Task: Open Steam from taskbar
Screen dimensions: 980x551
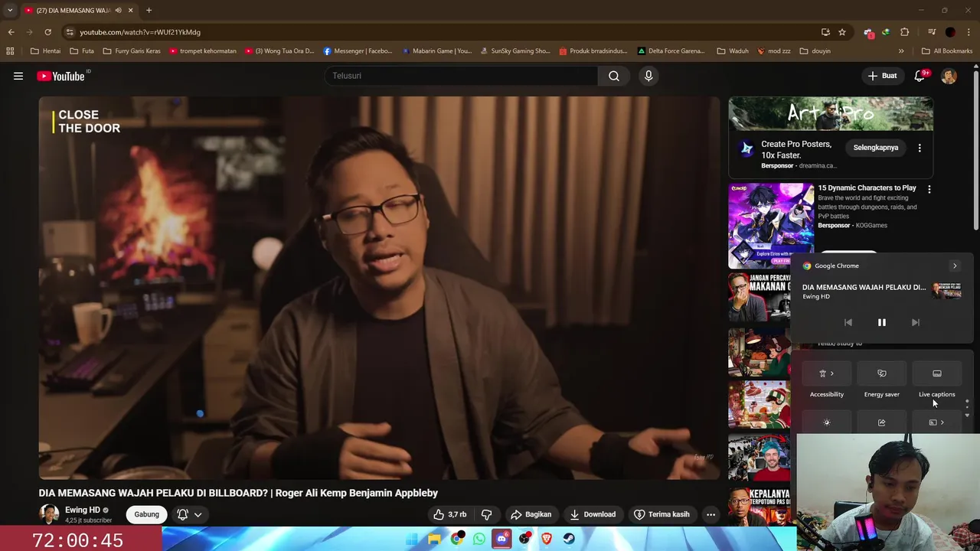Action: pyautogui.click(x=569, y=539)
